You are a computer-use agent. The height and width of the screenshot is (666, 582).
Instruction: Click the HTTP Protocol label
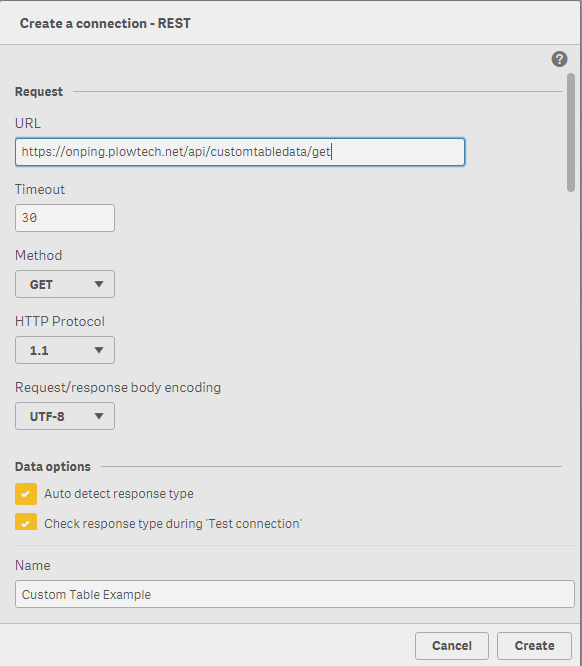coord(59,321)
